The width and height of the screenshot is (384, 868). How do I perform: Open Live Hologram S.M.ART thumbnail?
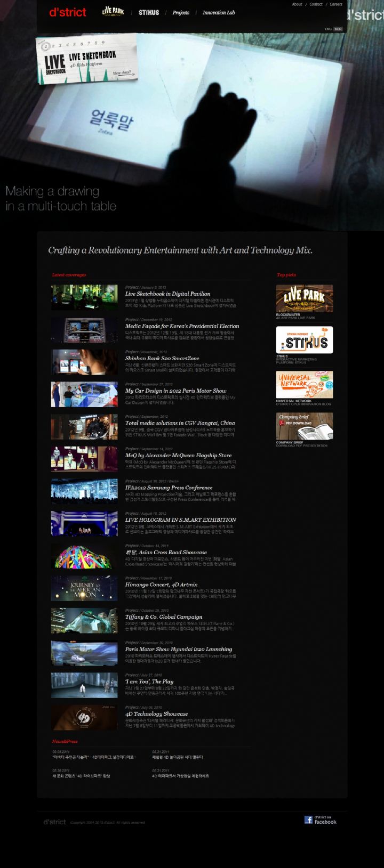(84, 524)
